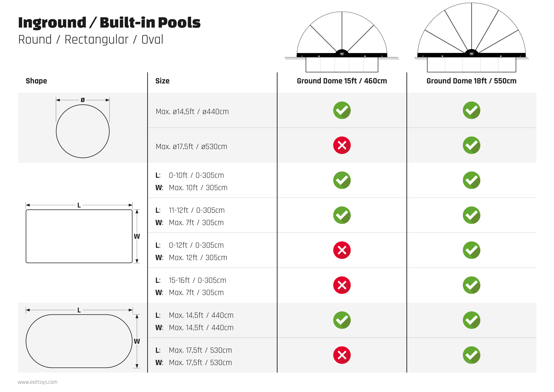This screenshot has width=554, height=392.
Task: Click 15ft dome check for 0-10ft rectangle
Action: click(342, 180)
